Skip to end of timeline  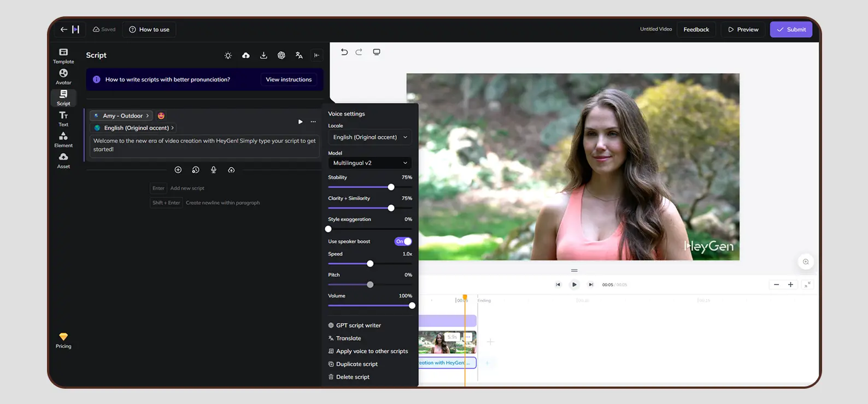pos(591,284)
